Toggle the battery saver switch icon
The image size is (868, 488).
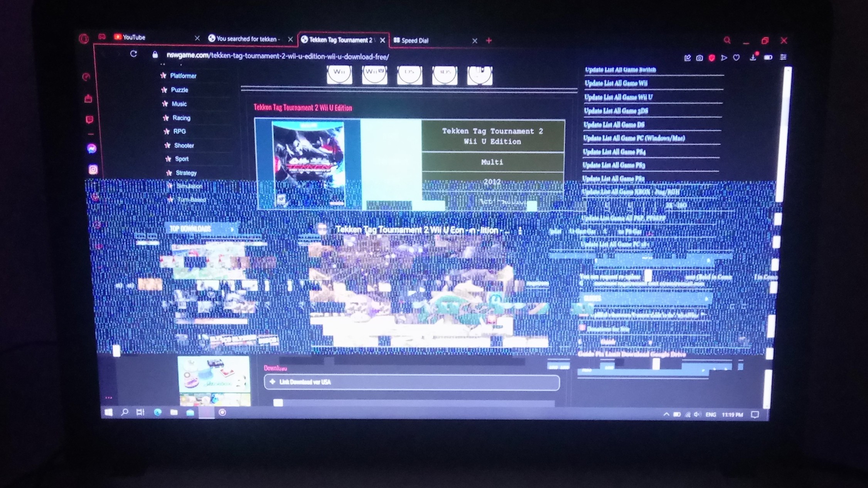768,57
